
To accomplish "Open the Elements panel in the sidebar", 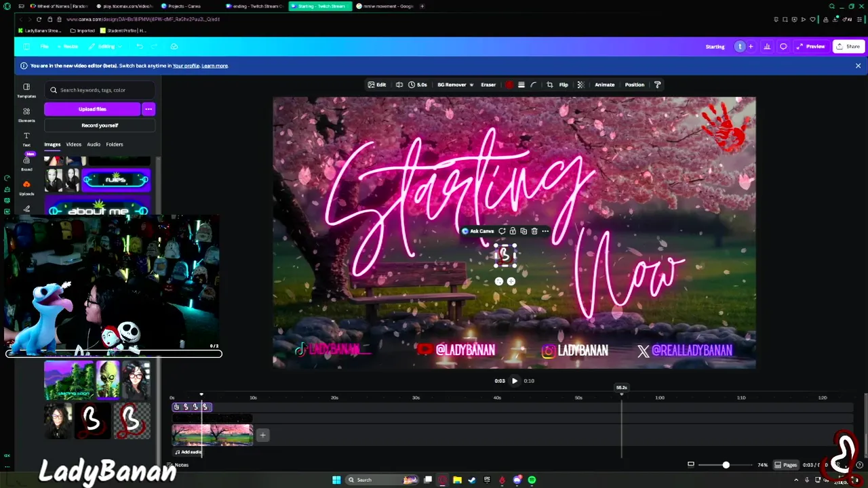I will 26,115.
